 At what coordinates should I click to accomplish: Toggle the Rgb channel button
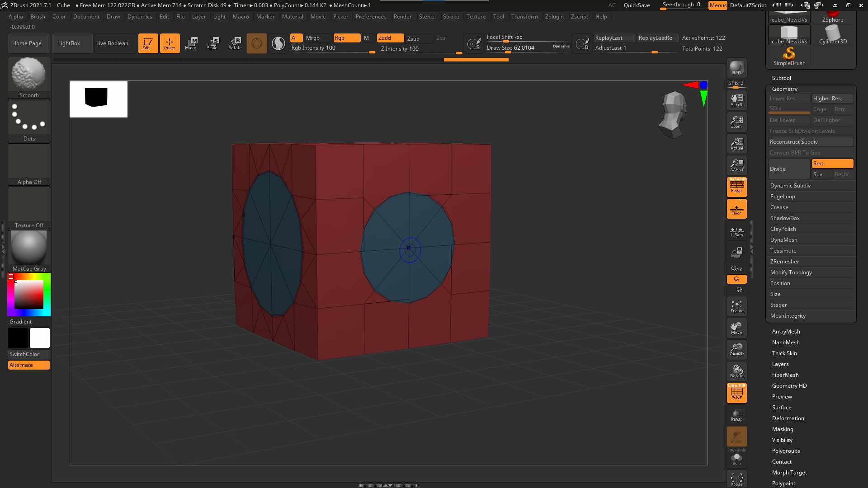[347, 38]
